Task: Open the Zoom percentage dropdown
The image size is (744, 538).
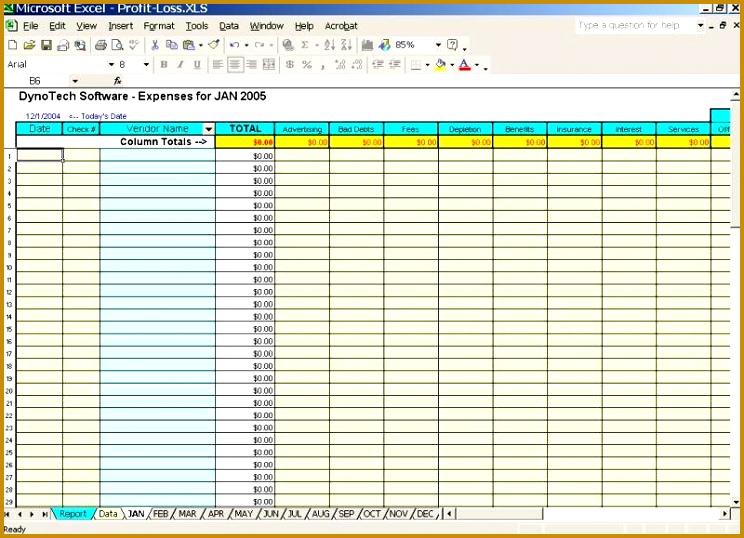Action: click(x=438, y=45)
